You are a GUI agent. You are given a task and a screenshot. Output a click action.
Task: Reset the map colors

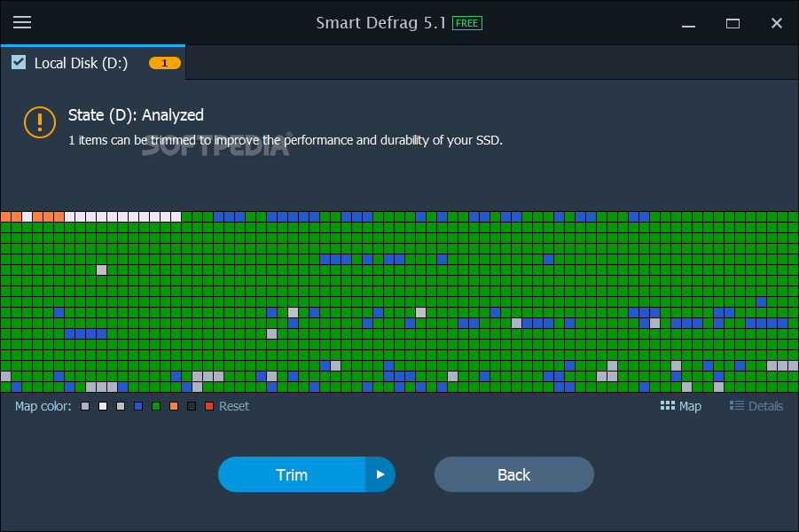click(234, 406)
